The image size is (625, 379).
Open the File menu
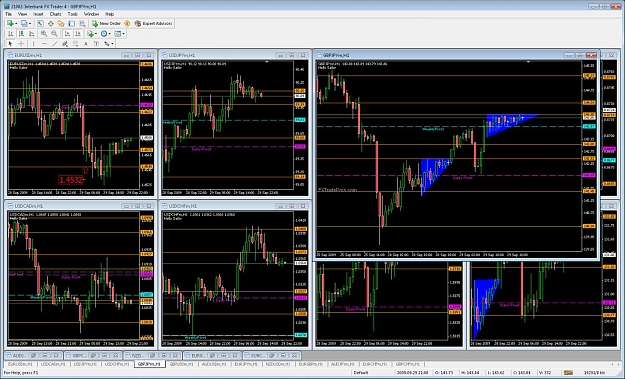(9, 14)
